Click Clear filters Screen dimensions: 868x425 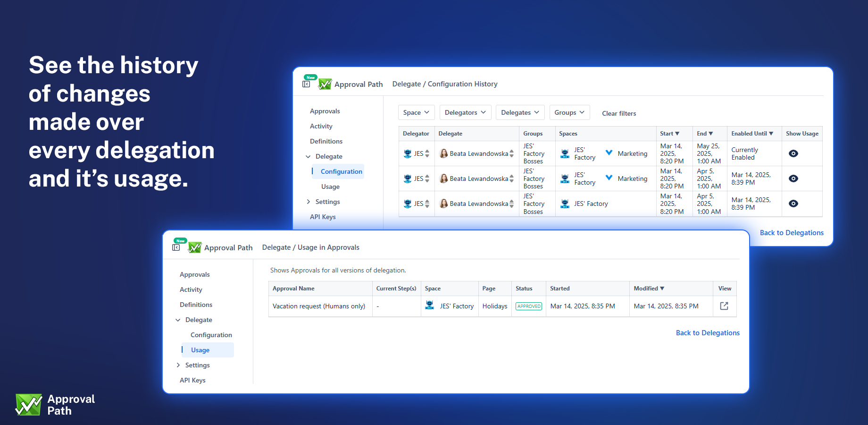619,113
